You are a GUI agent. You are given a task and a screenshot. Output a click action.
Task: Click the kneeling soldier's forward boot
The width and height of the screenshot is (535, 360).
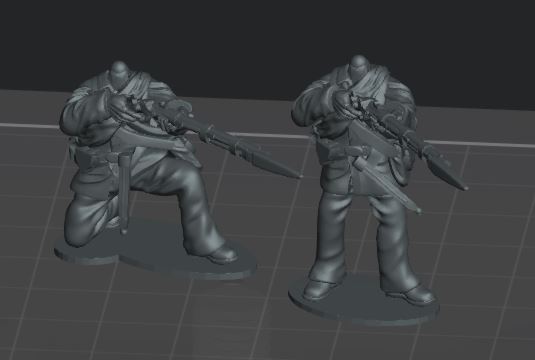[222, 254]
